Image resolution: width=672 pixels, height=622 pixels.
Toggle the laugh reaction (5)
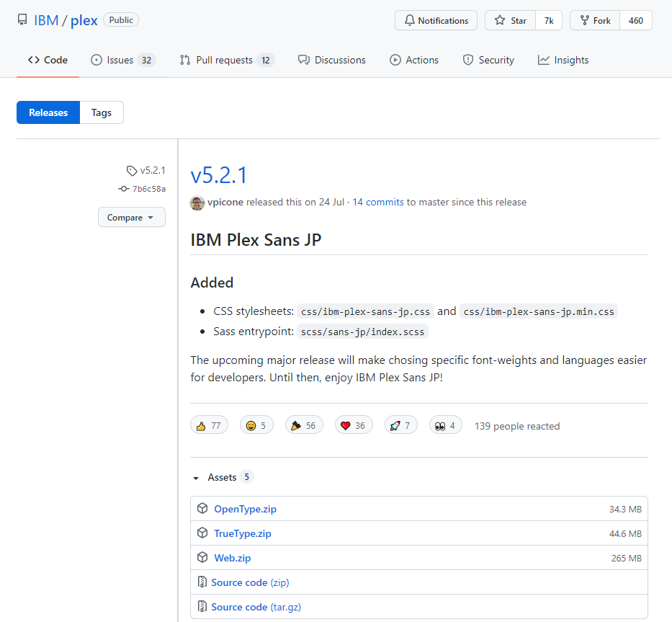[x=256, y=425]
